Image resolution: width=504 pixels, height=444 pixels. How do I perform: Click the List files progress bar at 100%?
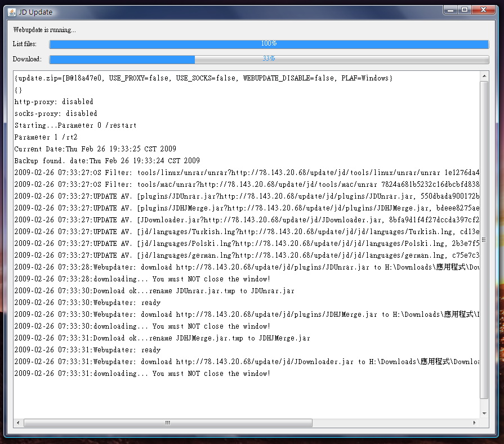tap(269, 44)
